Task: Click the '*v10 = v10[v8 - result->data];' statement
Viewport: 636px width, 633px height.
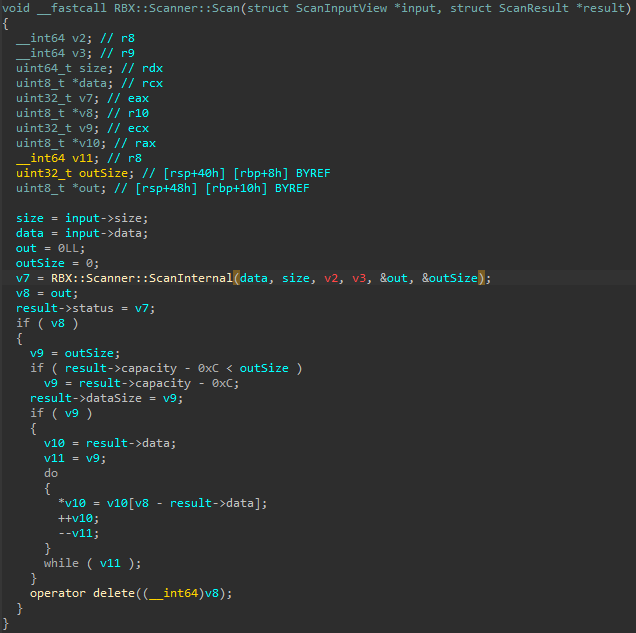Action: coord(163,503)
